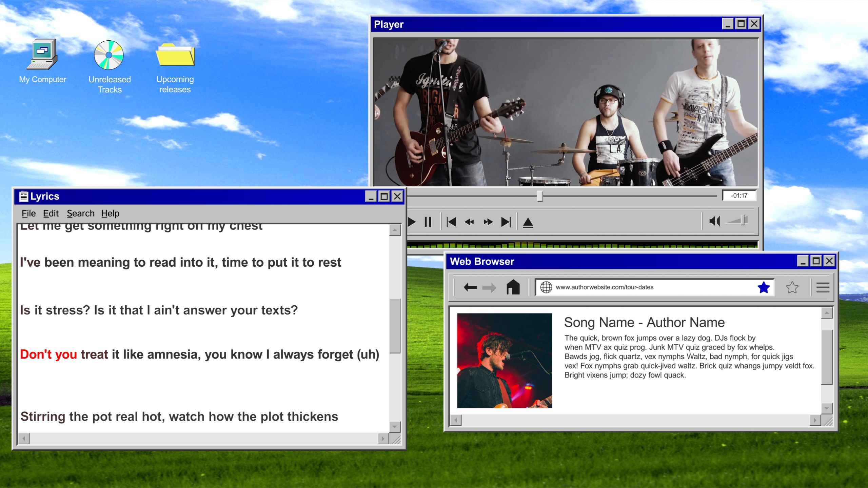Click the Lyrics vertical scrollbar thumb
Image resolution: width=868 pixels, height=488 pixels.
coord(395,326)
